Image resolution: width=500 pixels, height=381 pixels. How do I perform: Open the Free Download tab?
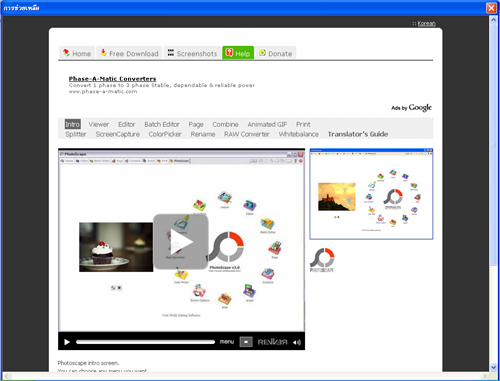tap(129, 53)
